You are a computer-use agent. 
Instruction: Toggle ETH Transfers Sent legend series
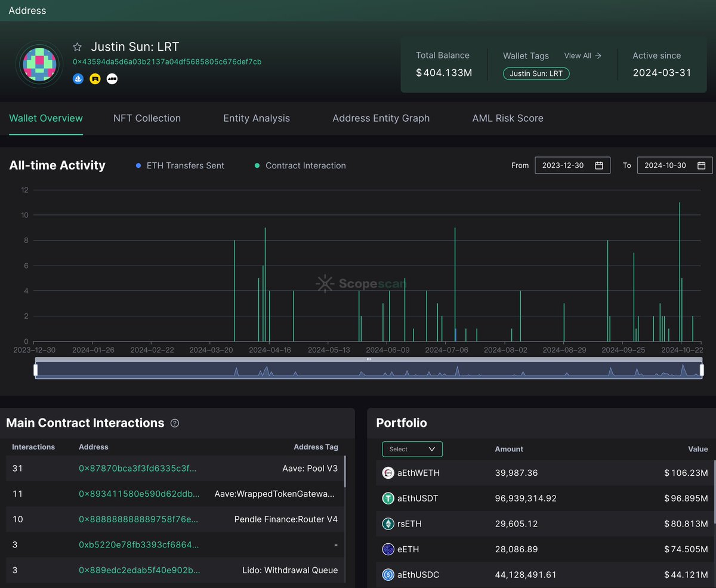click(x=180, y=165)
